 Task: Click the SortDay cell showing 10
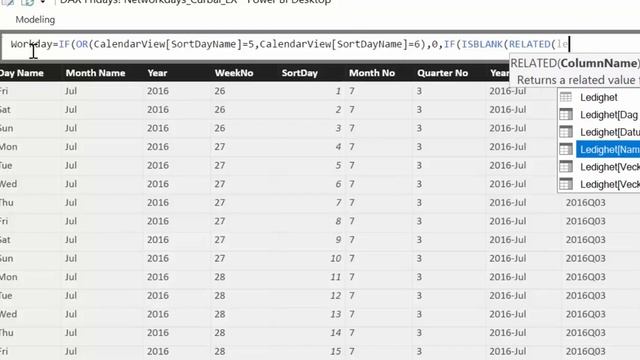pyautogui.click(x=336, y=258)
